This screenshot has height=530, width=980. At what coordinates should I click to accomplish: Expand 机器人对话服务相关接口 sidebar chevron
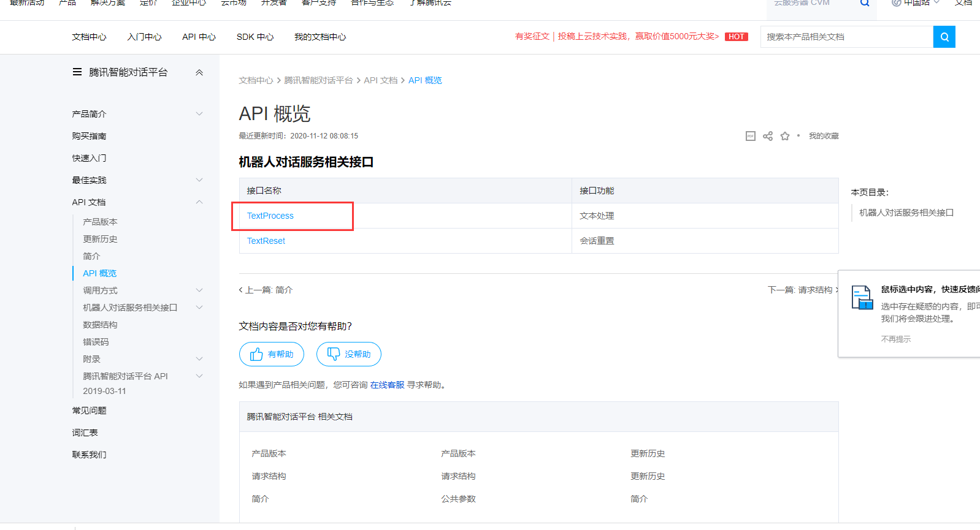(x=199, y=307)
